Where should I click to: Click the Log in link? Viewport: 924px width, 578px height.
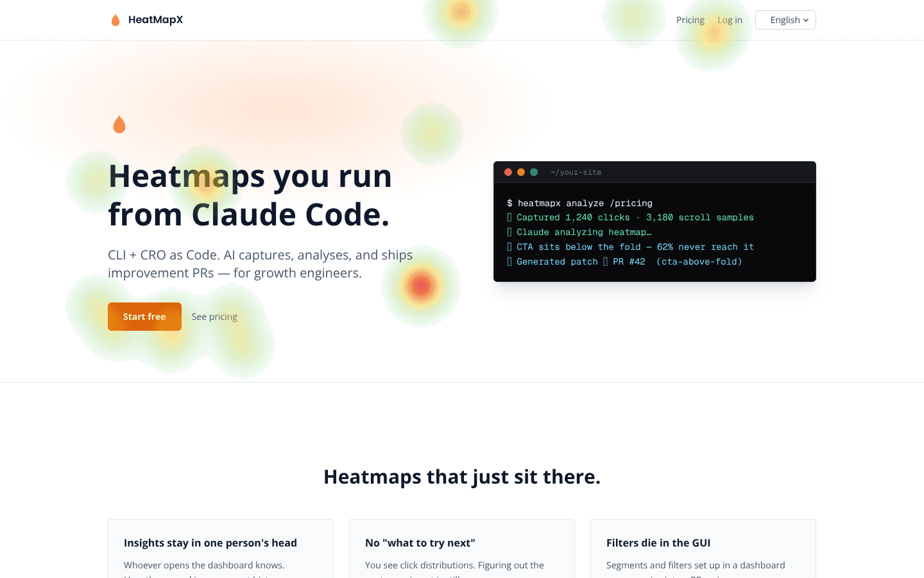point(730,20)
